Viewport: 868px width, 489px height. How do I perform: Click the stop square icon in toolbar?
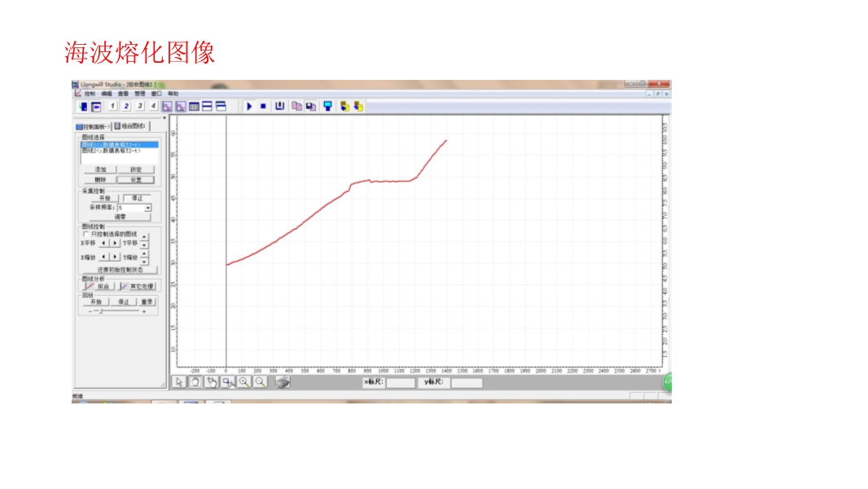tap(263, 106)
